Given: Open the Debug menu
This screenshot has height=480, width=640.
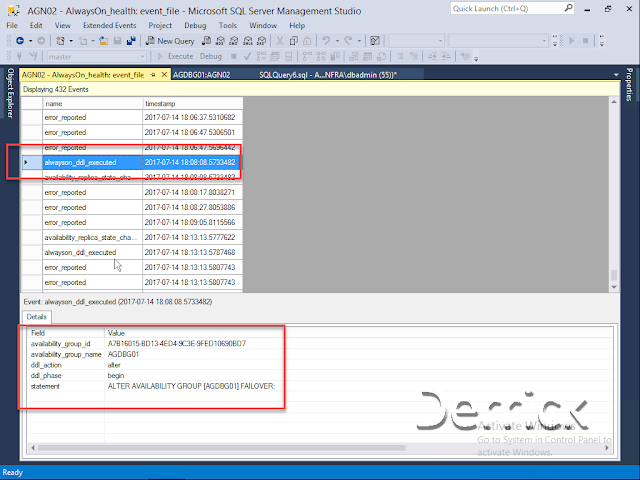Looking at the screenshot, I should (x=195, y=25).
